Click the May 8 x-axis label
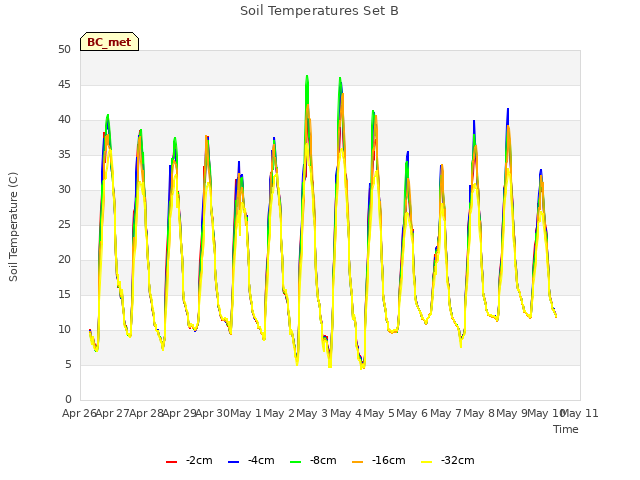Image resolution: width=640 pixels, height=480 pixels. coord(479,413)
